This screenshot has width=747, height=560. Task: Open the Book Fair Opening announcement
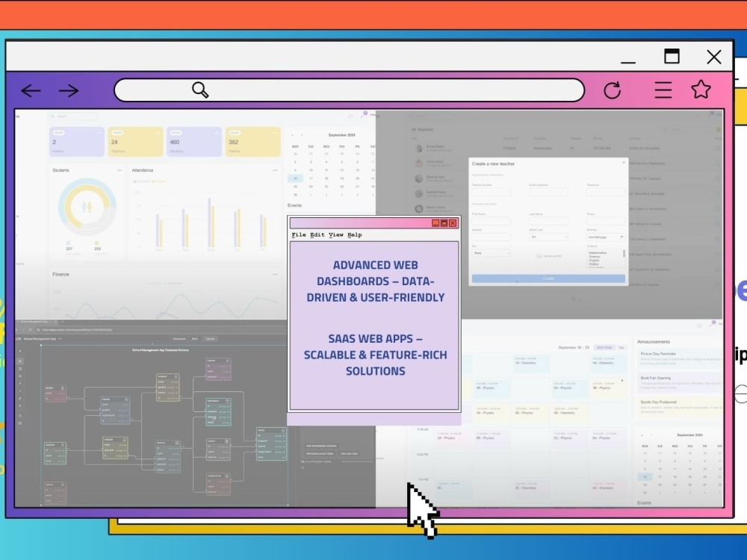(x=679, y=383)
